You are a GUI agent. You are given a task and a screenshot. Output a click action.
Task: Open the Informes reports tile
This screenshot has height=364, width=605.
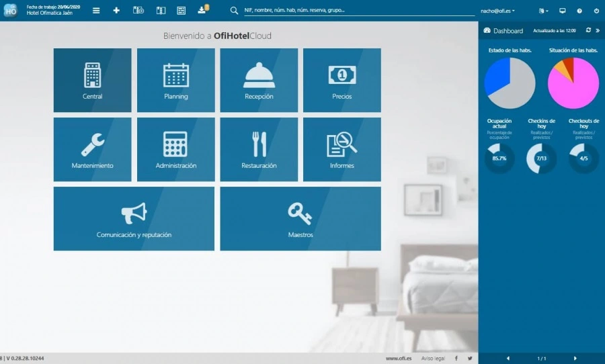point(342,150)
